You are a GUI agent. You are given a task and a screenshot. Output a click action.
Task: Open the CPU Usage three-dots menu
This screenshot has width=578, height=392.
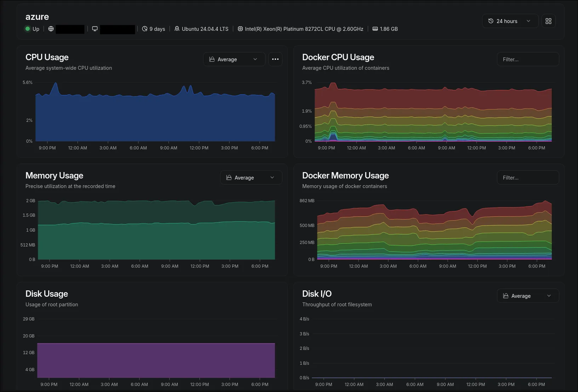point(275,59)
